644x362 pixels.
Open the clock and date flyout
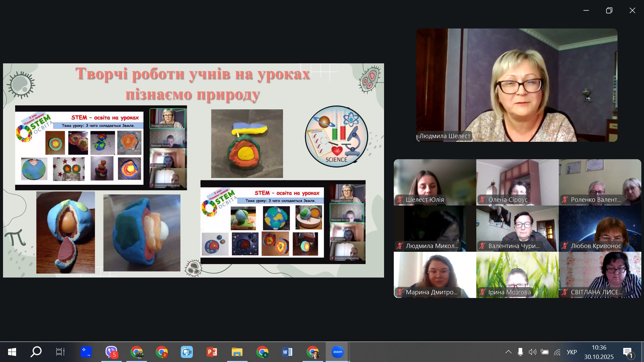(x=599, y=352)
